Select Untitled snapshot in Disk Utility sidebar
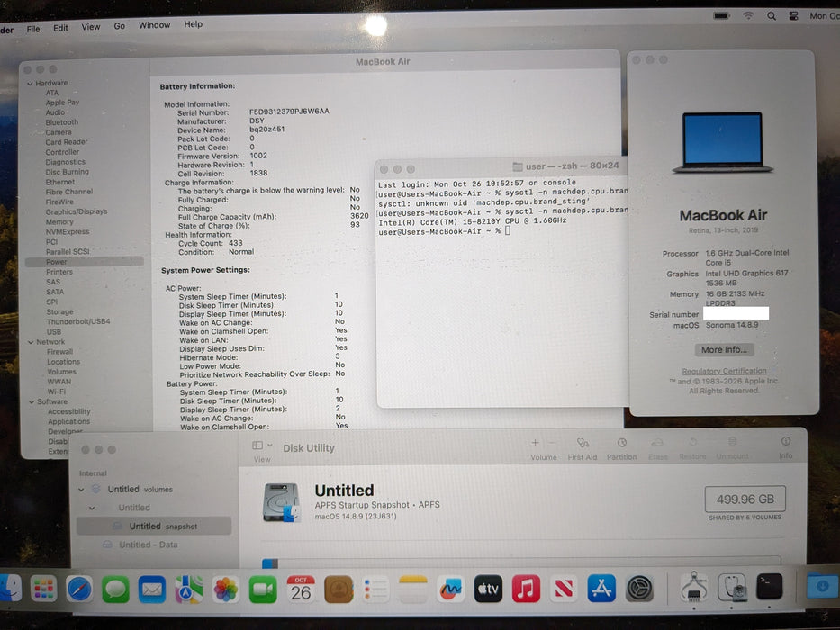The width and height of the screenshot is (840, 630). tap(154, 526)
